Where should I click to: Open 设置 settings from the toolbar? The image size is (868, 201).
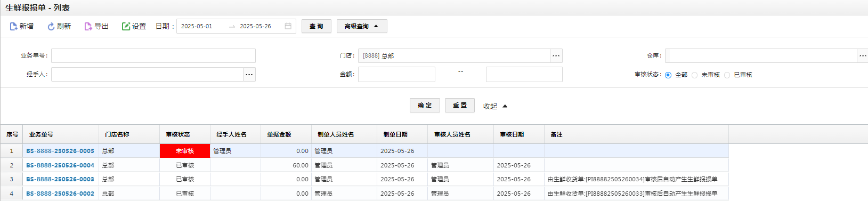pos(134,26)
